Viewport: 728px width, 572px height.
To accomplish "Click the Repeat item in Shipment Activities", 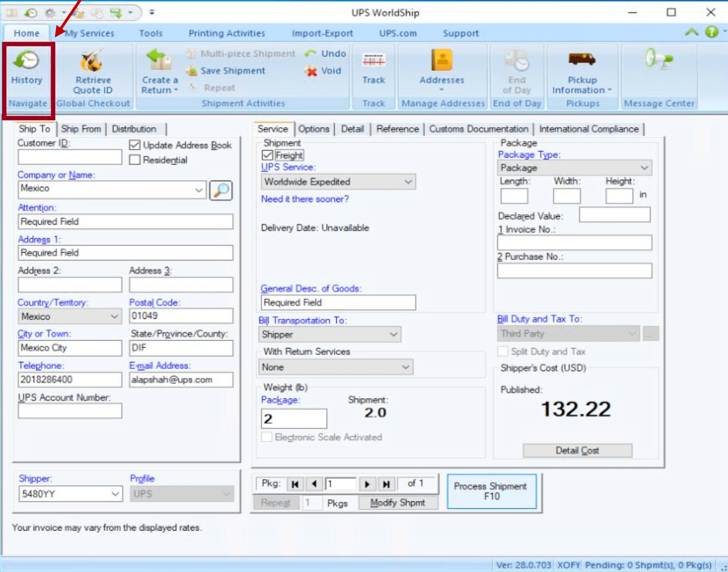I will pos(212,87).
